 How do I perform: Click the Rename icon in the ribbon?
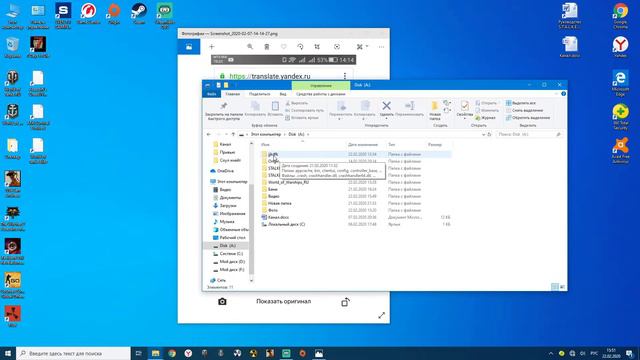(x=409, y=106)
